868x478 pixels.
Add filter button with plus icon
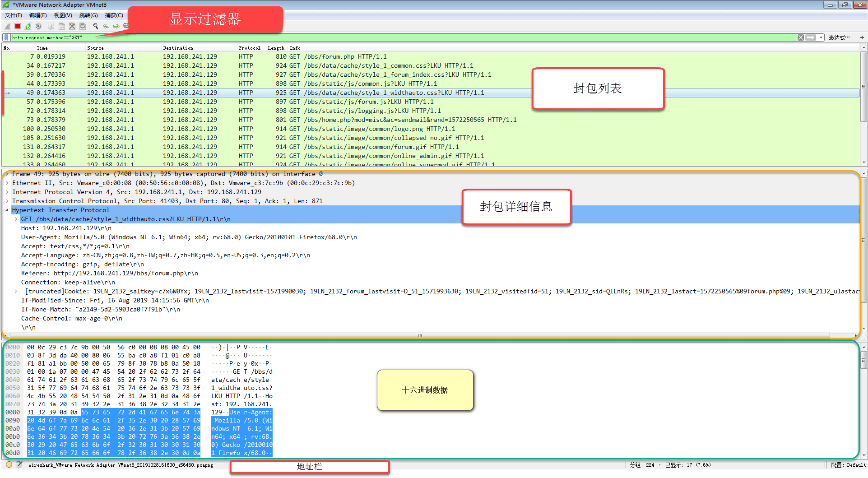tap(862, 37)
